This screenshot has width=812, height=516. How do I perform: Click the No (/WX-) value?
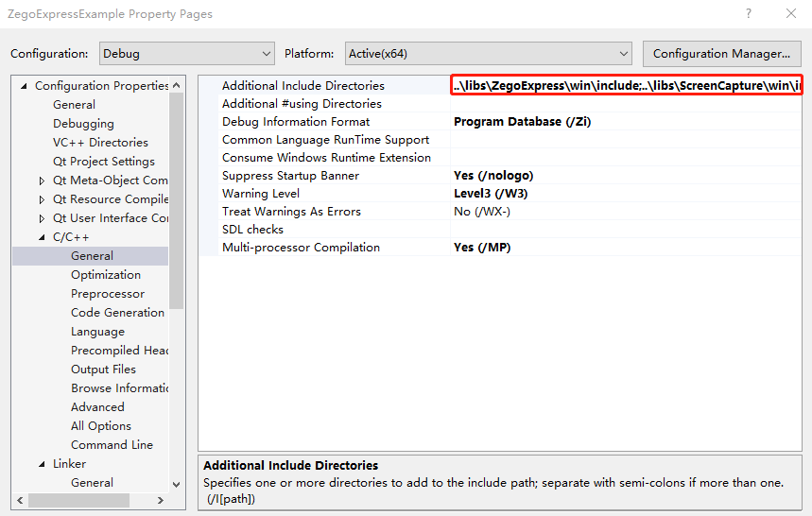[482, 212]
